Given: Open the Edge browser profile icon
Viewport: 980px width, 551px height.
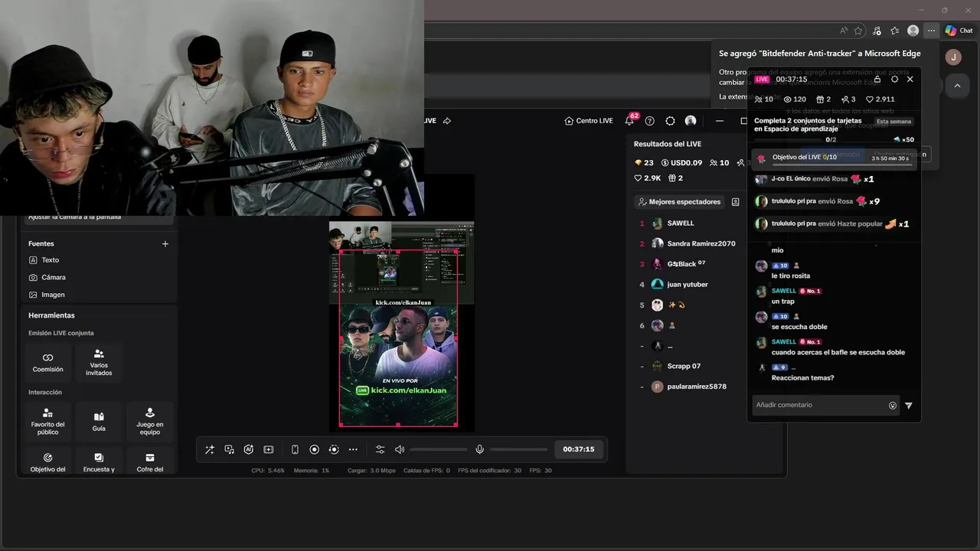Looking at the screenshot, I should 913,31.
